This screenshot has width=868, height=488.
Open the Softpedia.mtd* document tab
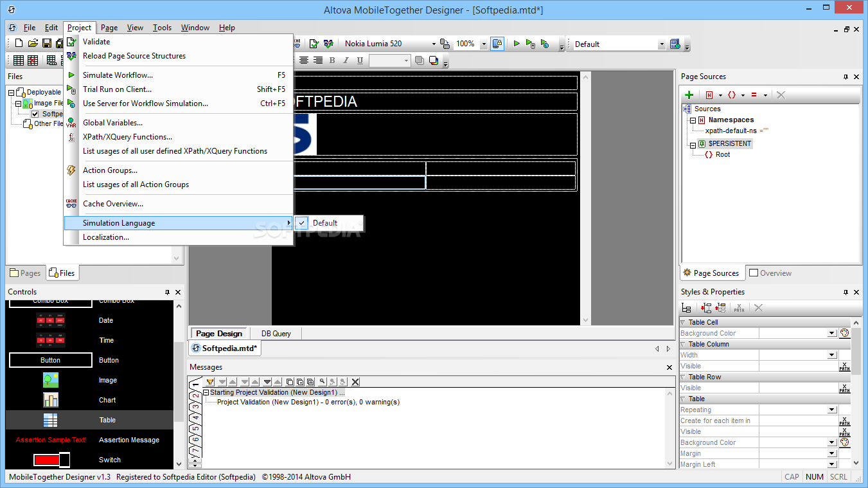tap(225, 348)
